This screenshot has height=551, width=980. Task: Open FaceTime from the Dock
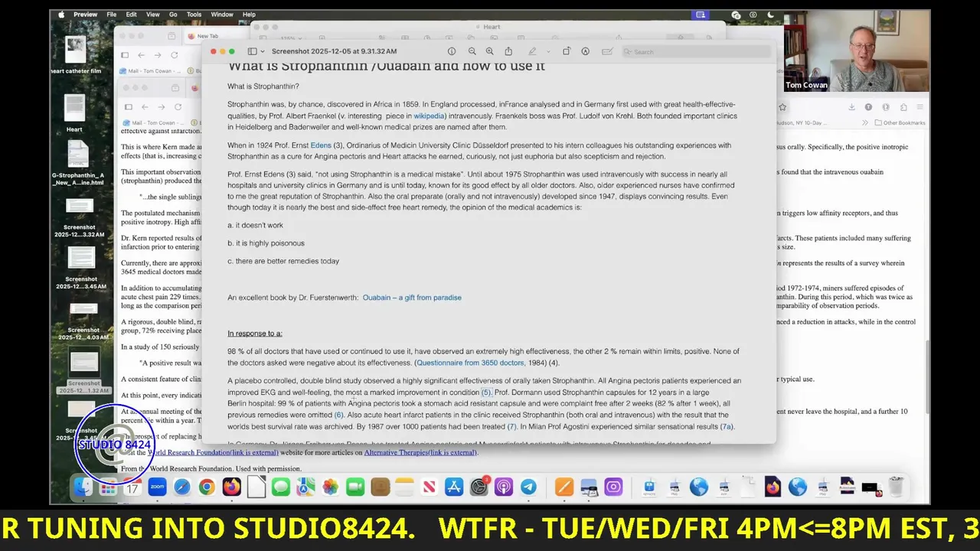[355, 487]
